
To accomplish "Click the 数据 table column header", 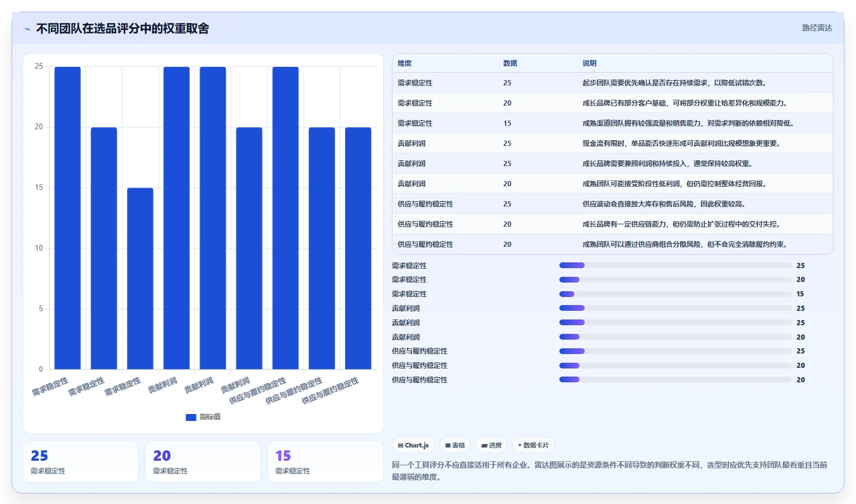I will pos(510,63).
